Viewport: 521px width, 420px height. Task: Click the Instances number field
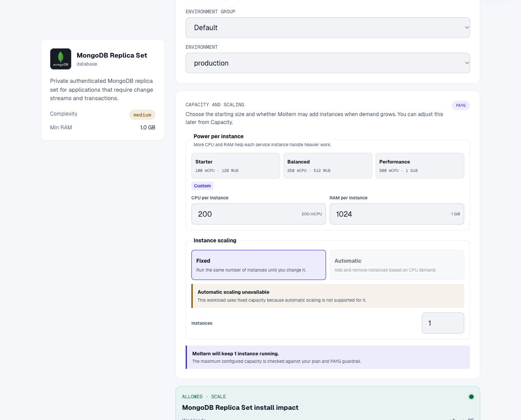tap(443, 323)
